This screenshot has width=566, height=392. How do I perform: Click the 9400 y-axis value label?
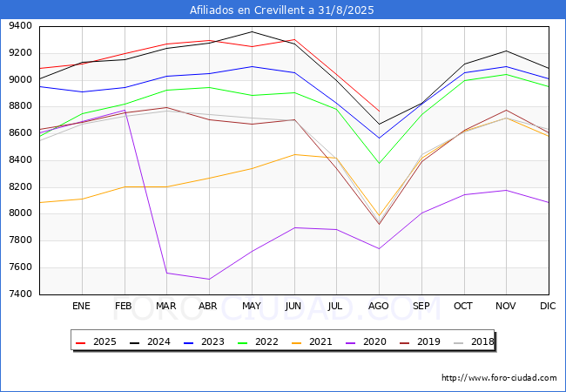coord(20,25)
